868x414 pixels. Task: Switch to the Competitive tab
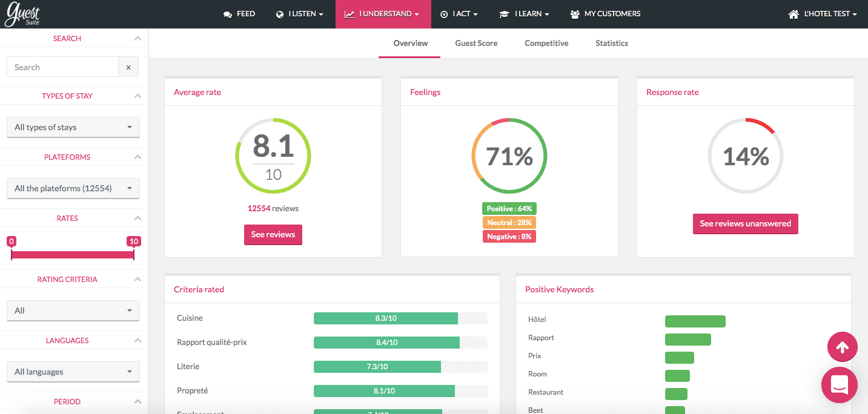[546, 43]
